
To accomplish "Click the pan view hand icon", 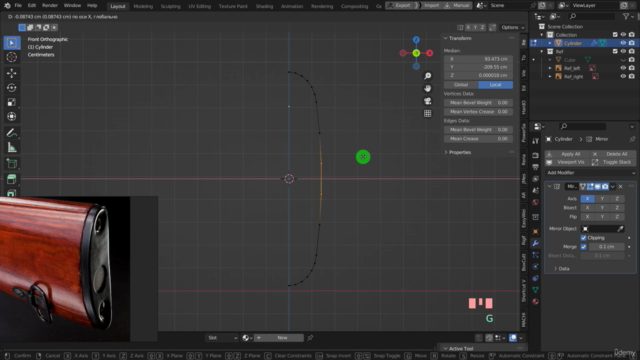I will (427, 88).
